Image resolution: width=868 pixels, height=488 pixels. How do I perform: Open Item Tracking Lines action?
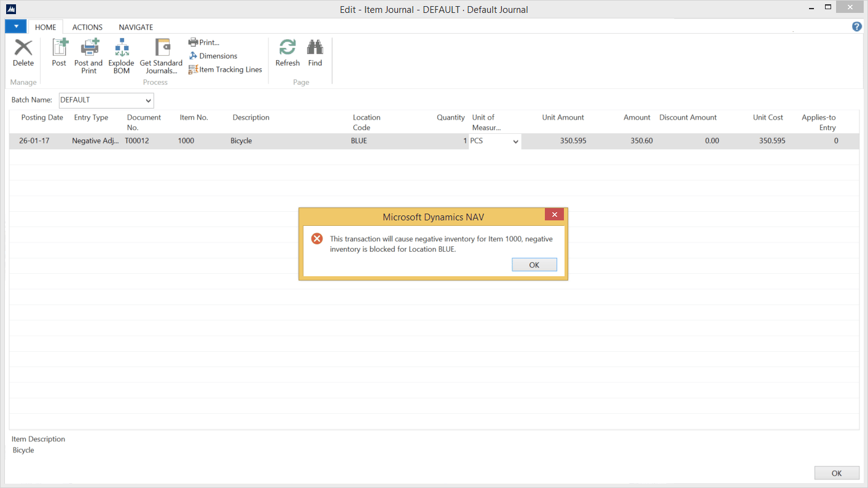point(225,69)
